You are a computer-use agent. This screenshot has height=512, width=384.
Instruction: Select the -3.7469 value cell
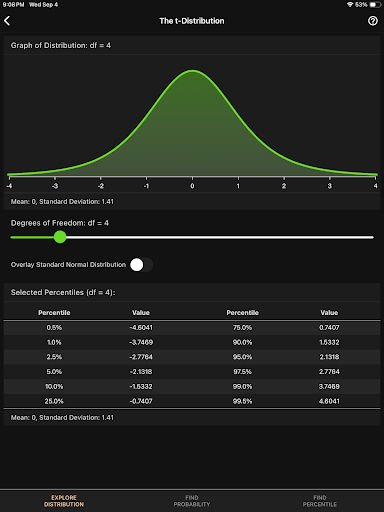click(x=141, y=342)
